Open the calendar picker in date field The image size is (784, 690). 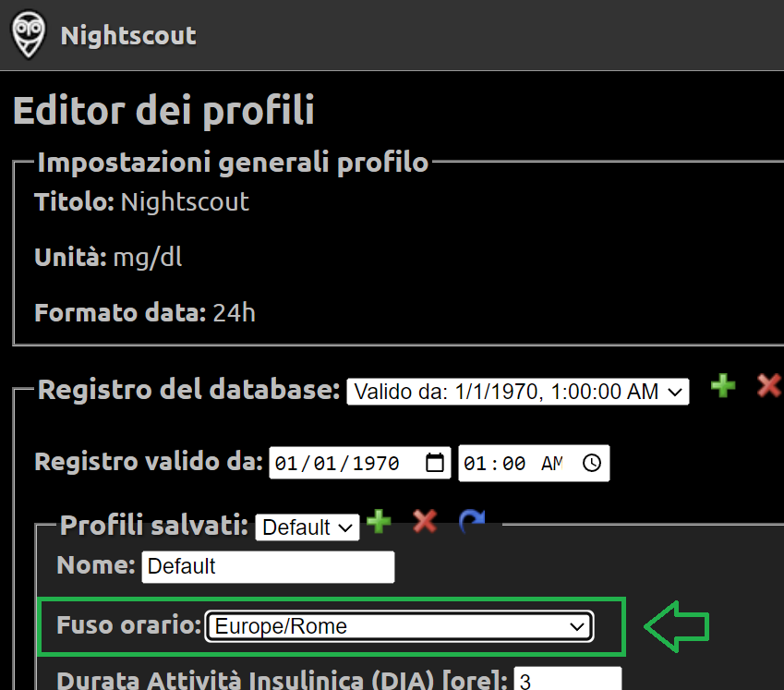435,463
